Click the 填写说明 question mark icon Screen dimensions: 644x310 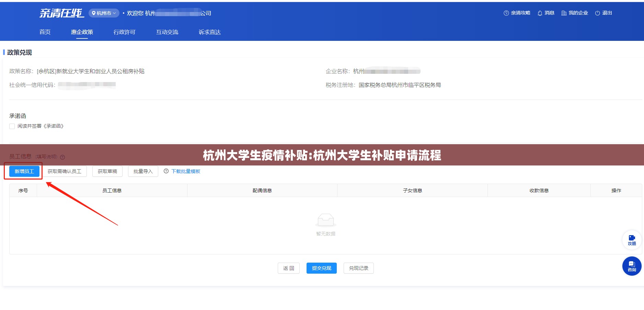(62, 157)
